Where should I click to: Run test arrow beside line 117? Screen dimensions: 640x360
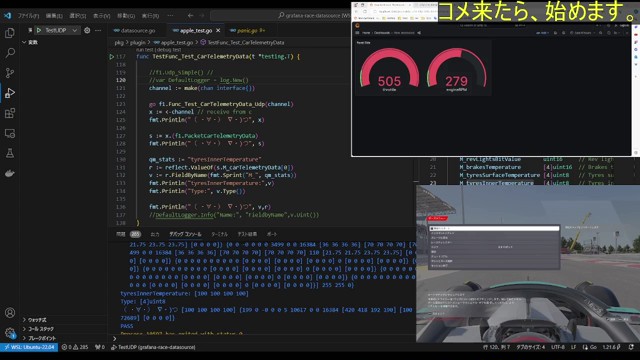[111, 57]
